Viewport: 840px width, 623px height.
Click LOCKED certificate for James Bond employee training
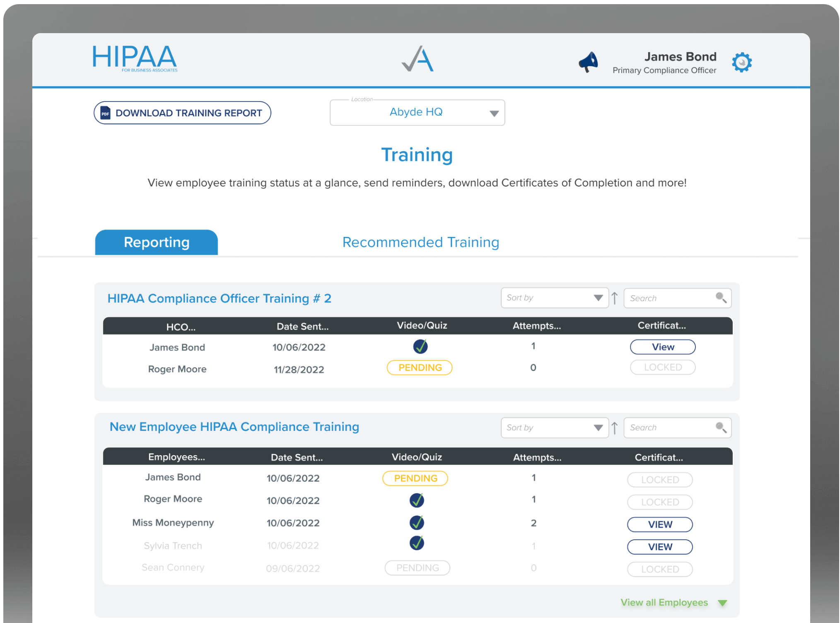coord(660,480)
